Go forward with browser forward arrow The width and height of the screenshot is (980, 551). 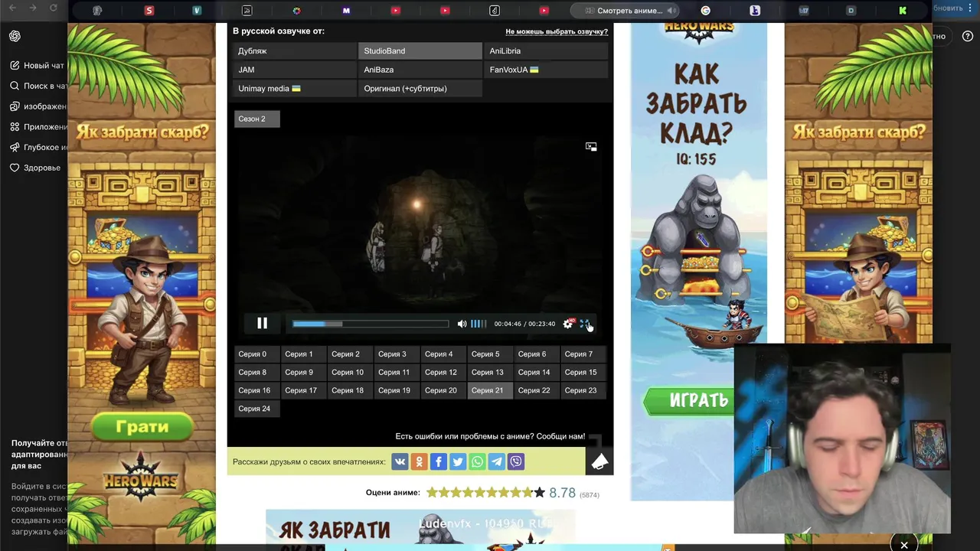pyautogui.click(x=33, y=8)
